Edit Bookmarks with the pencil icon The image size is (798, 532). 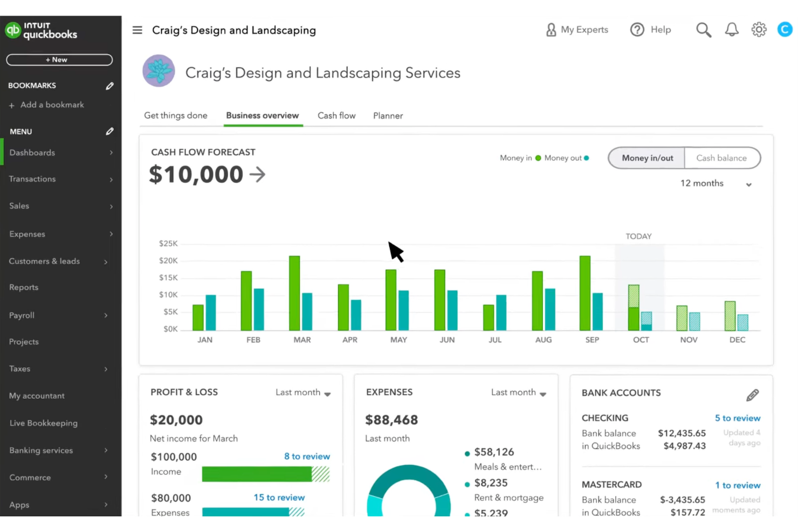[x=109, y=85]
